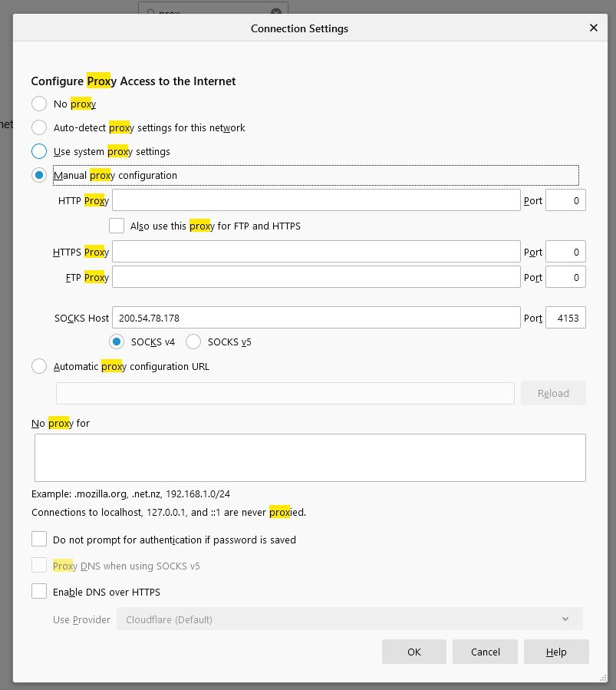Click the SOCKS Host address field
This screenshot has height=690, width=616.
pyautogui.click(x=316, y=318)
